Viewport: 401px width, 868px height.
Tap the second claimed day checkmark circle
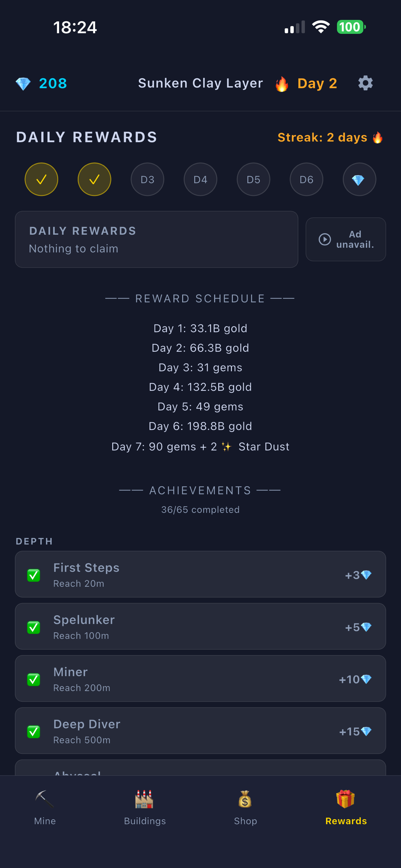pos(94,179)
